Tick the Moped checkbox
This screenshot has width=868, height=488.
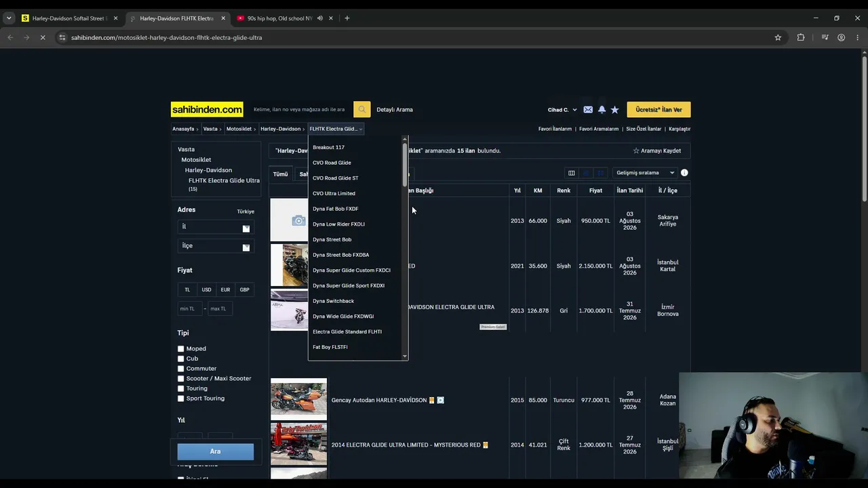pyautogui.click(x=181, y=349)
